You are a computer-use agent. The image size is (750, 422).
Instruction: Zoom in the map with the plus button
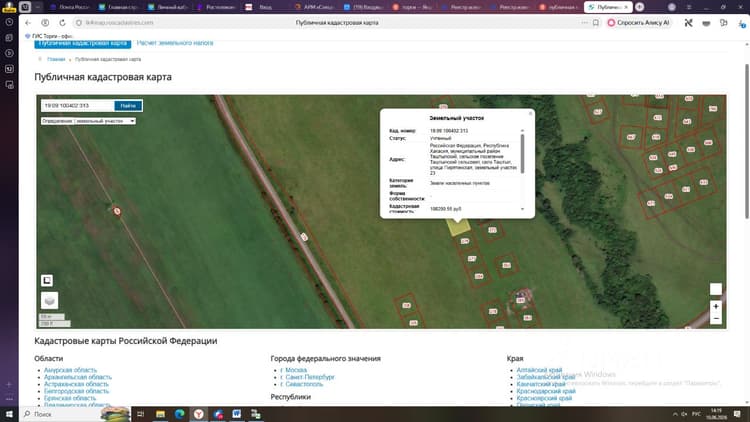[x=716, y=306]
